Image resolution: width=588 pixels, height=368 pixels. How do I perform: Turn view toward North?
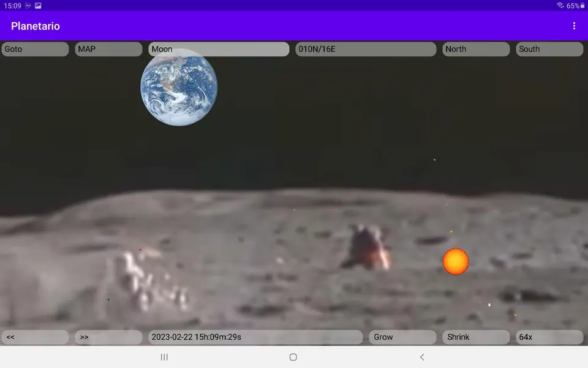477,49
